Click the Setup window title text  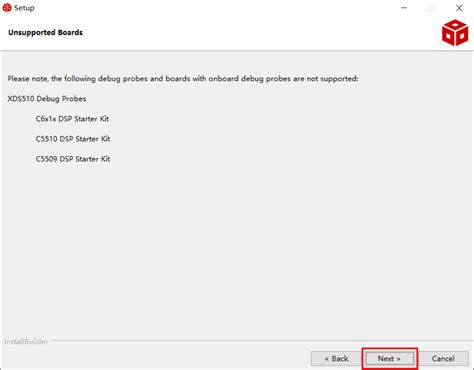(24, 8)
